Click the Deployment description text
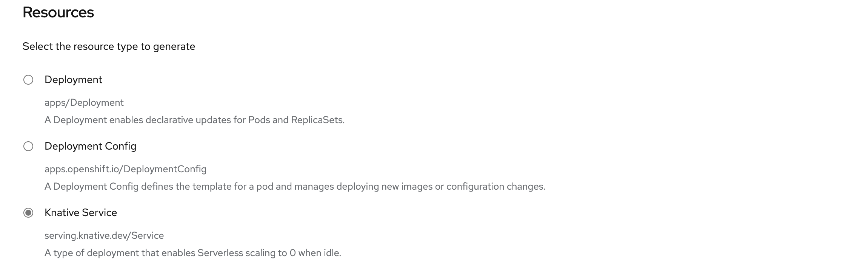The width and height of the screenshot is (868, 269). click(195, 120)
